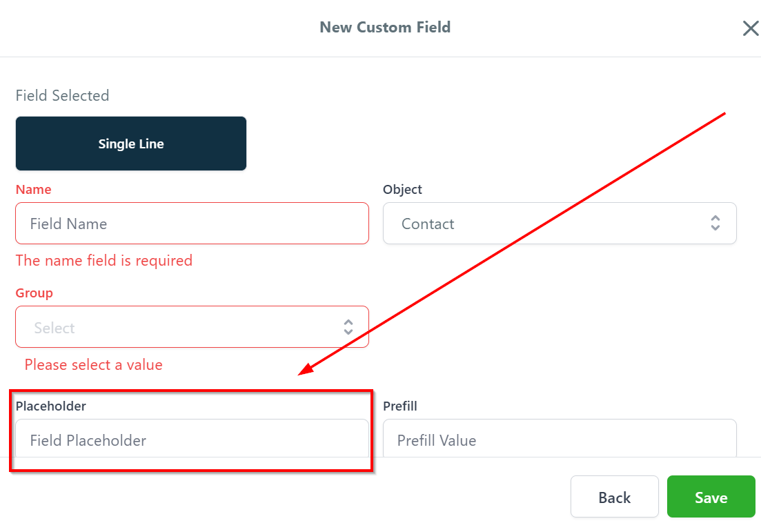
Task: Click the Prefill label
Action: tap(400, 406)
